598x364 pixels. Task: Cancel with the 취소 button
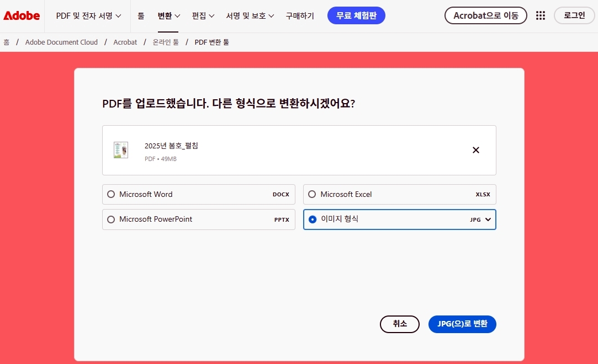pos(400,324)
